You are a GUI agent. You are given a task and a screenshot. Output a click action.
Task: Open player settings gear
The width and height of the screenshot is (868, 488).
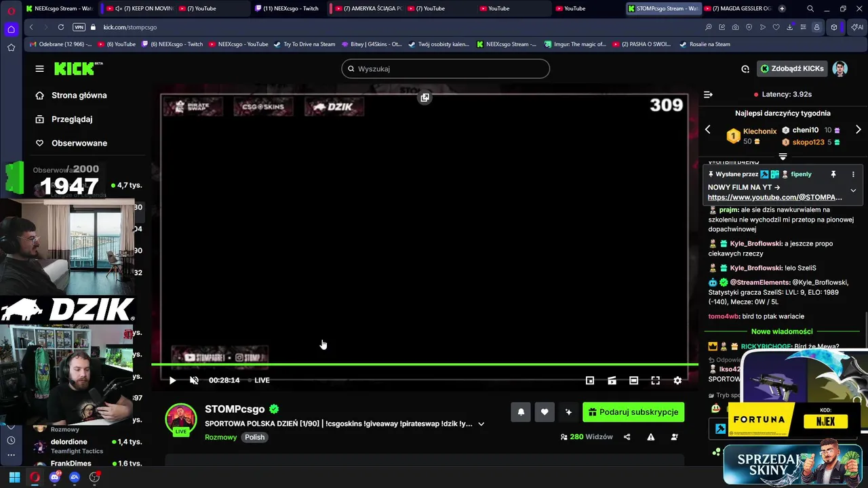coord(677,380)
